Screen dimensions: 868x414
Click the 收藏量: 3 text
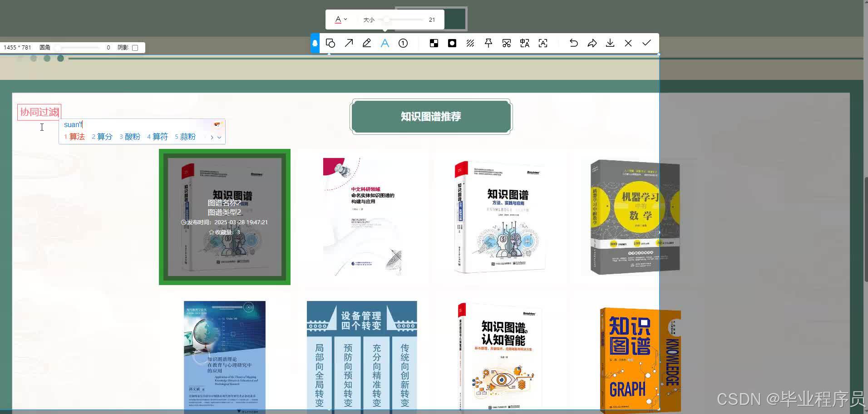coord(224,232)
